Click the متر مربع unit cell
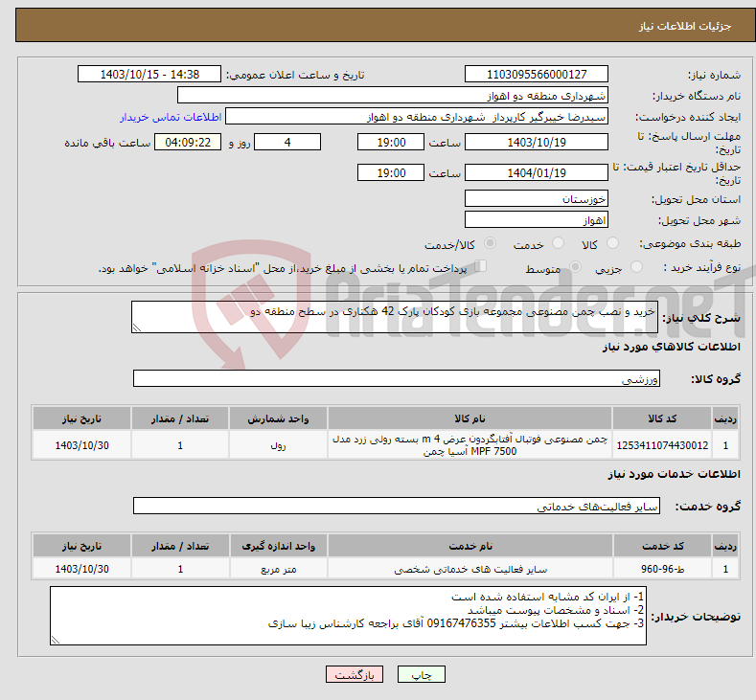The width and height of the screenshot is (756, 700). [278, 569]
